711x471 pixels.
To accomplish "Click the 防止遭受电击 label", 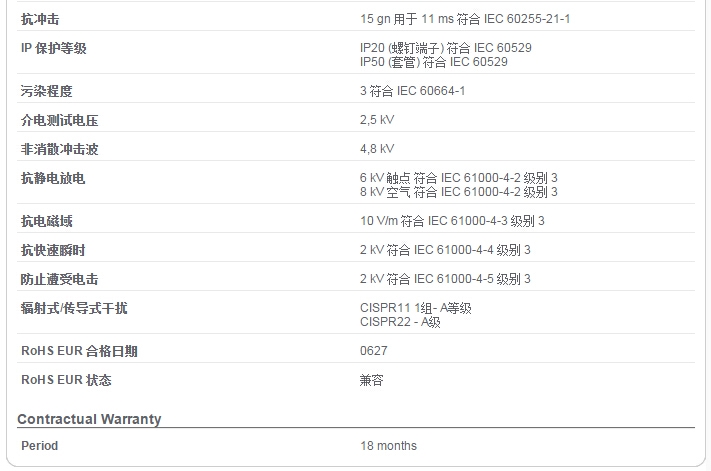I will point(59,279).
